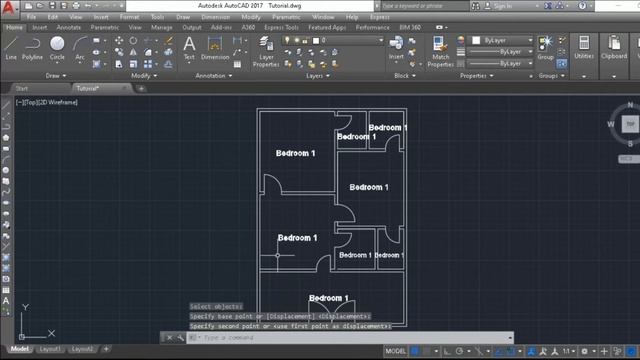Image resolution: width=640 pixels, height=360 pixels.
Task: Activate the Stretch tool in Modify panel
Action: point(119,64)
